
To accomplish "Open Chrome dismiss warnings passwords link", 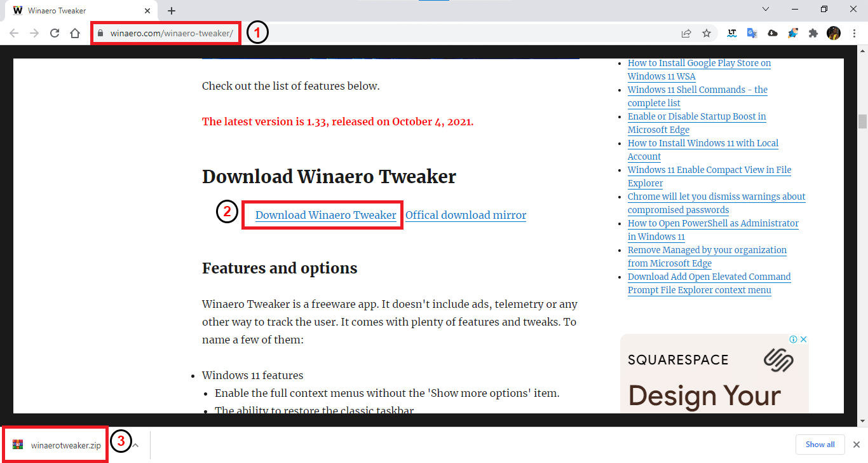I will click(x=717, y=203).
